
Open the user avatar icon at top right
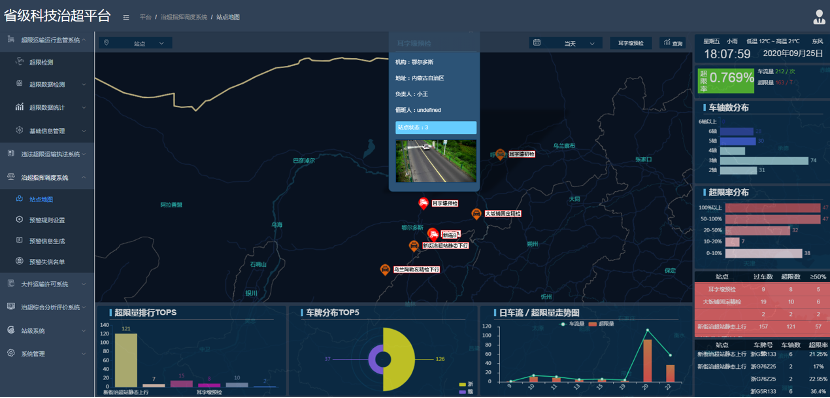(819, 17)
